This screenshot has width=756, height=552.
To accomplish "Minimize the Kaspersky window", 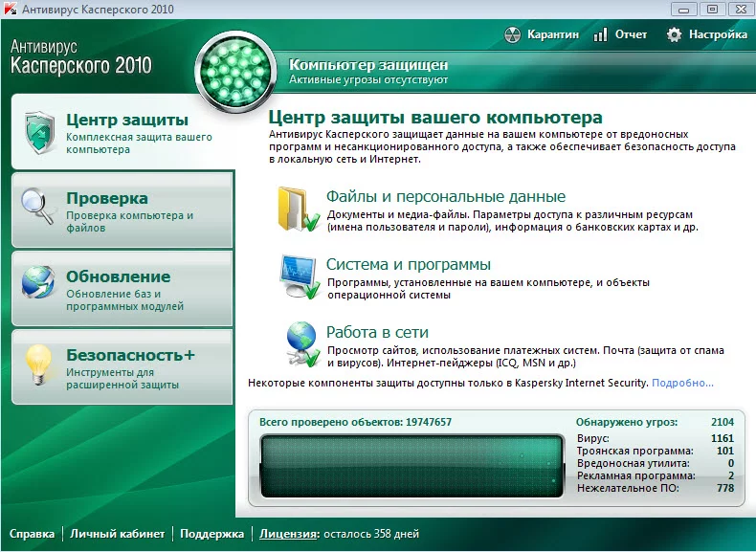I will pyautogui.click(x=683, y=9).
